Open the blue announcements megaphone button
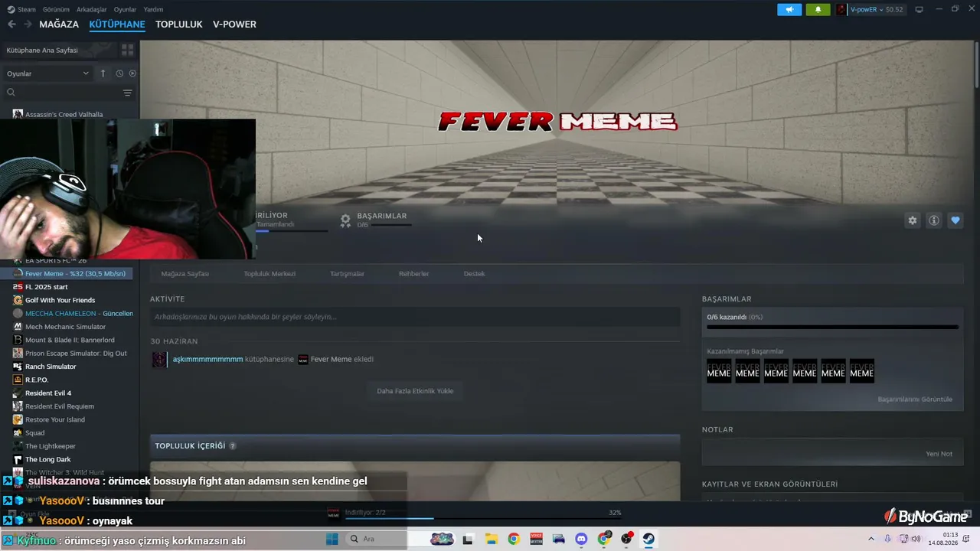The width and height of the screenshot is (980, 551). (789, 9)
